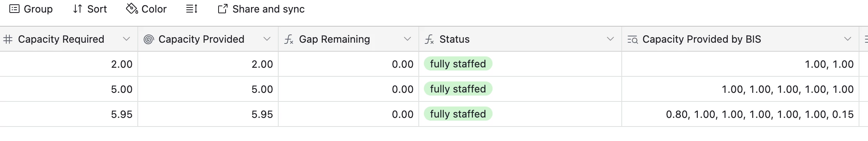Click the Group icon in toolbar
This screenshot has height=141, width=868.
(x=14, y=9)
